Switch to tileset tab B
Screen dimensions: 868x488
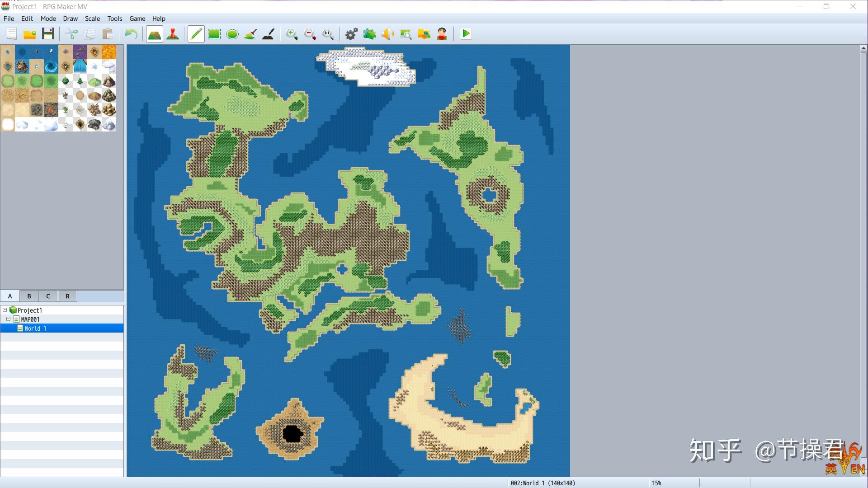point(29,296)
